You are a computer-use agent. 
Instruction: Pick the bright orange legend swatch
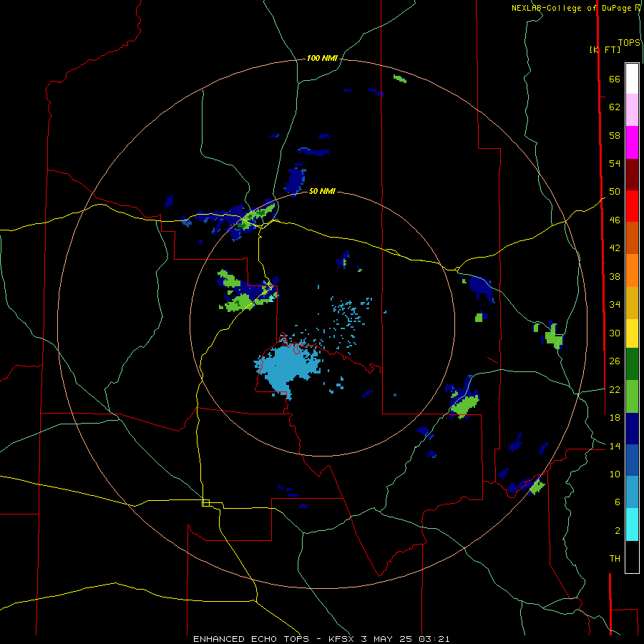[632, 270]
